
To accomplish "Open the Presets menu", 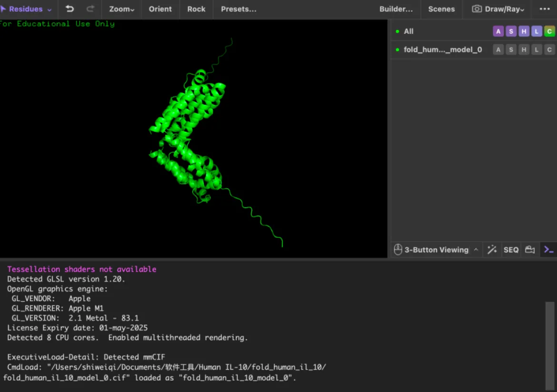I will point(239,9).
